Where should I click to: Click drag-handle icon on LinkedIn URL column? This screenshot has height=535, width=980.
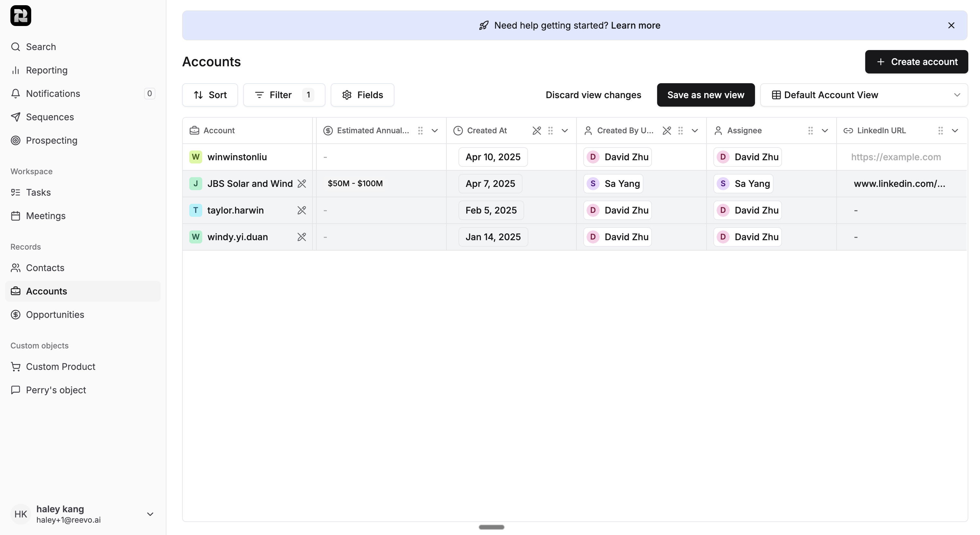click(940, 130)
